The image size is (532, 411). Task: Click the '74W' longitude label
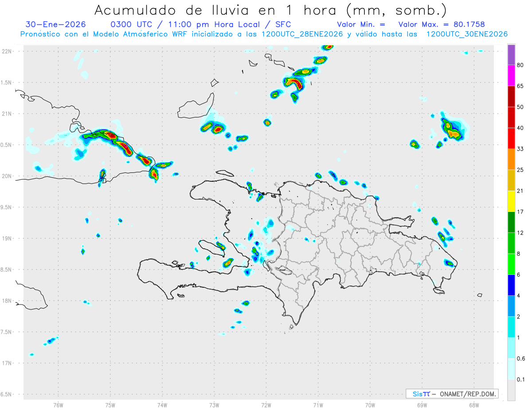point(162,405)
